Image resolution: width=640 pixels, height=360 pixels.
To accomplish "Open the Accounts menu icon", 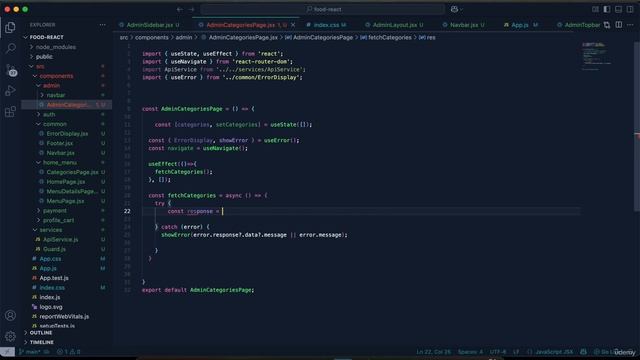I will [x=10, y=315].
